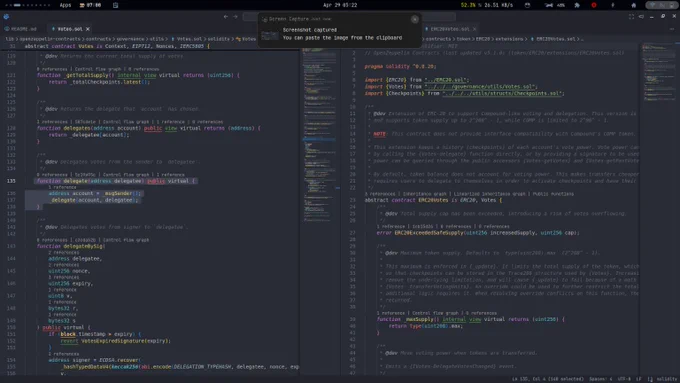Click the 'extensions' breadcrumb in right editor
680x383 pixels.
[509, 39]
